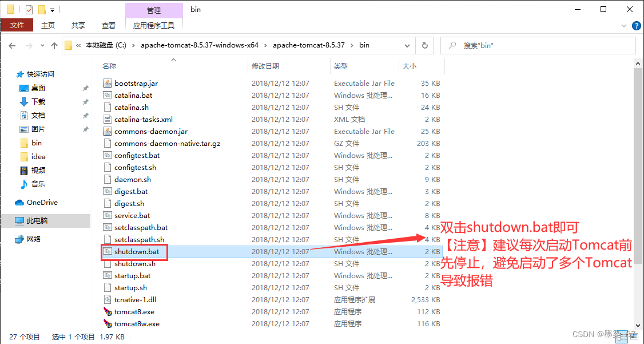Image resolution: width=644 pixels, height=344 pixels.
Task: Expand chevron after apache-tomcat-8.5.37 breadcrumb
Action: (x=352, y=46)
